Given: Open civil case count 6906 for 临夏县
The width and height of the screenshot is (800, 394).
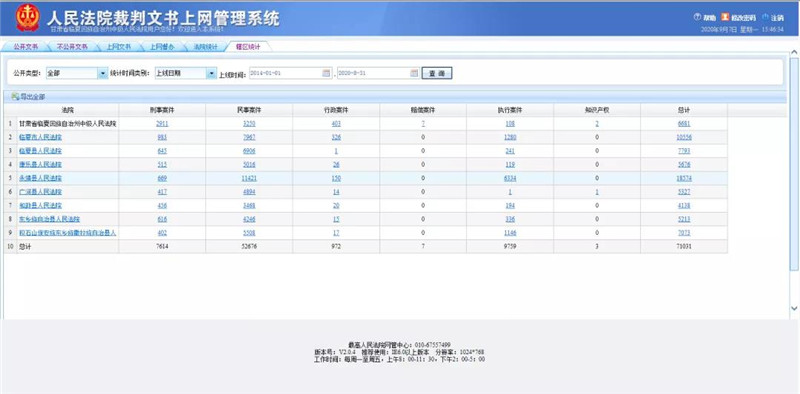Looking at the screenshot, I should [x=249, y=151].
